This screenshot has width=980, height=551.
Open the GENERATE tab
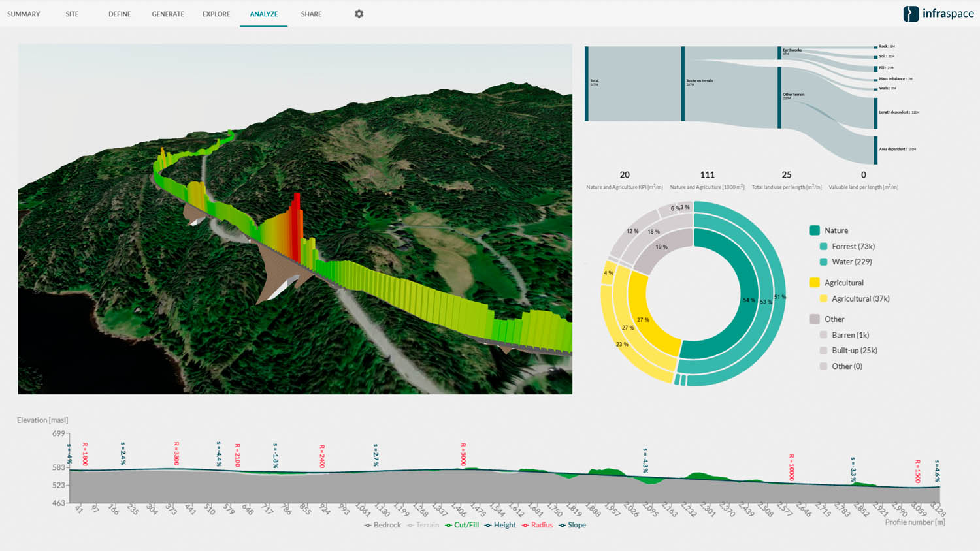click(x=168, y=14)
